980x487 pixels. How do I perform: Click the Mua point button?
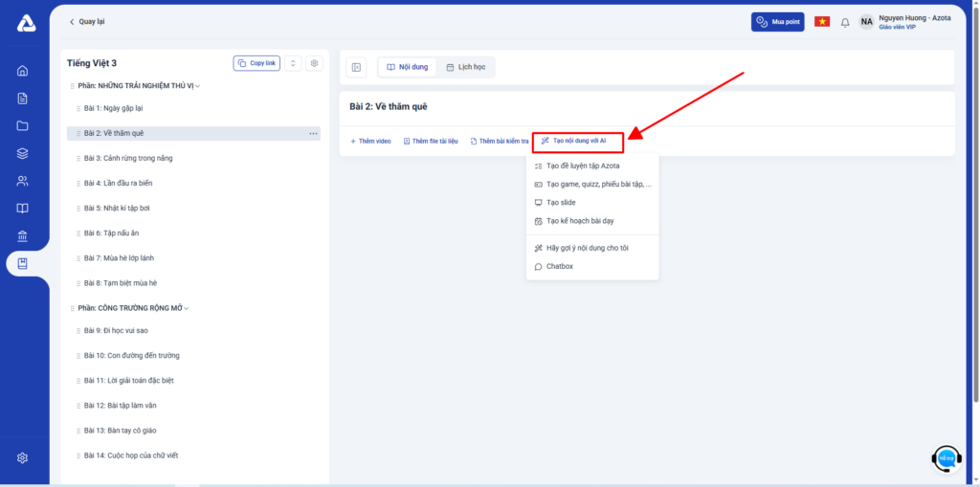point(777,22)
